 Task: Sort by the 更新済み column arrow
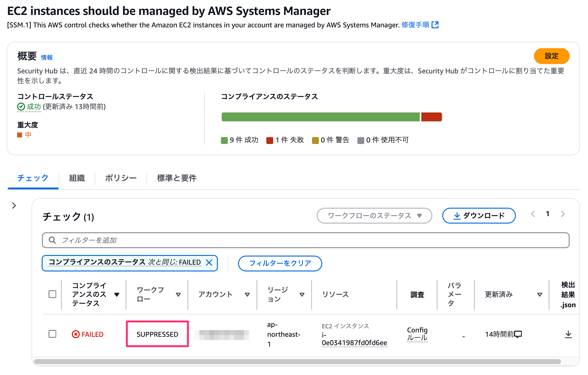tap(540, 294)
